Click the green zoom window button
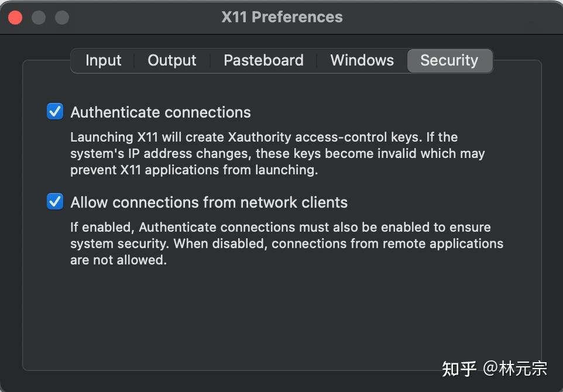563x392 pixels. point(61,17)
